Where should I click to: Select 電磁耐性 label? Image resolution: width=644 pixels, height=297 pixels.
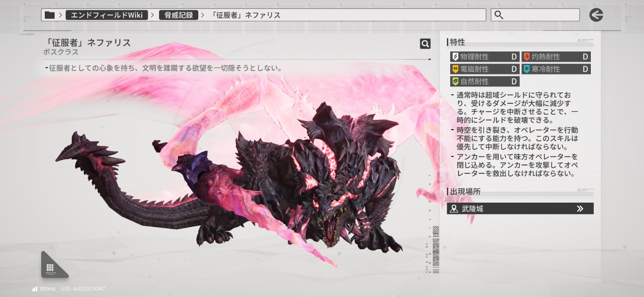475,69
